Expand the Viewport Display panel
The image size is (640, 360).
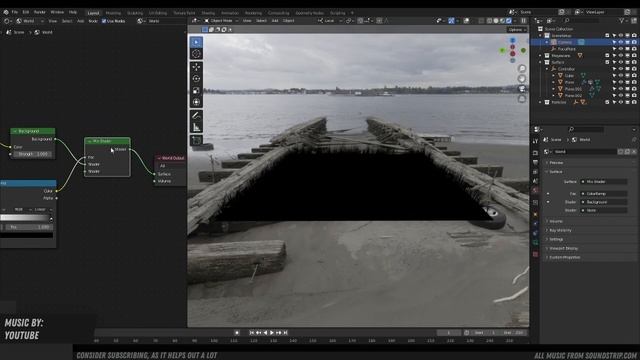click(x=563, y=248)
